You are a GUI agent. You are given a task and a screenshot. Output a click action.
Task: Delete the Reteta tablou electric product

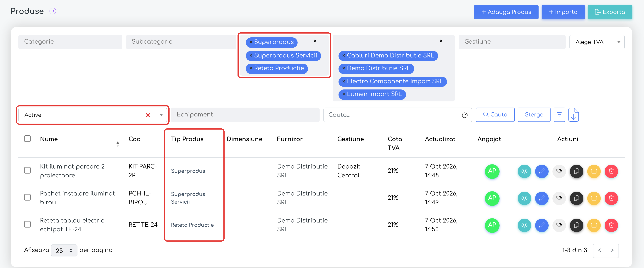pyautogui.click(x=611, y=225)
